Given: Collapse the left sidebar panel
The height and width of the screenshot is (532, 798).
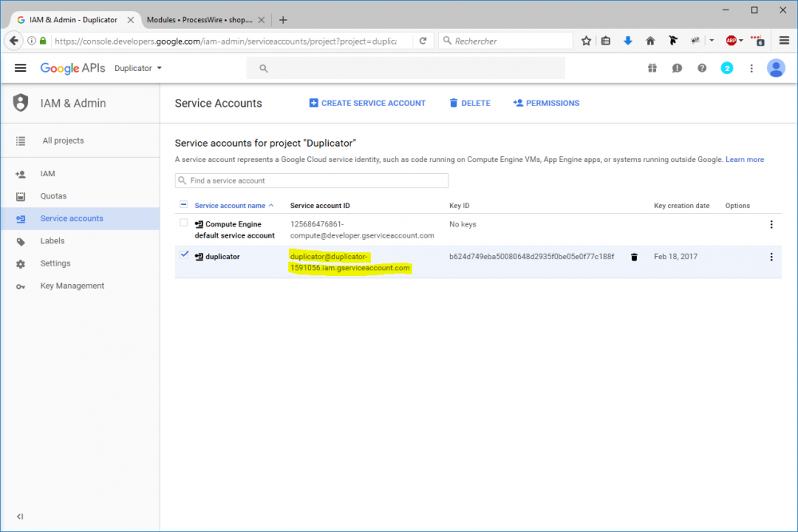Looking at the screenshot, I should 20,516.
